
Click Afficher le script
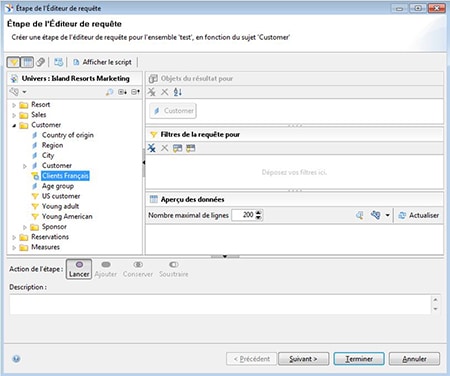(102, 62)
